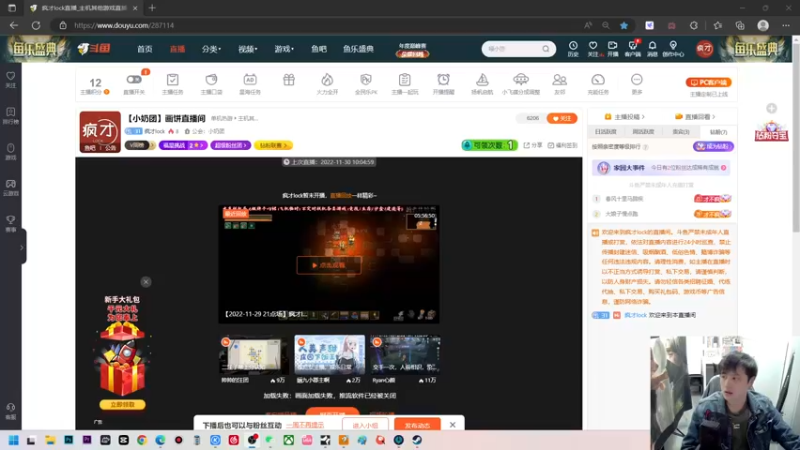Image resolution: width=800 pixels, height=450 pixels.
Task: Close the 下播后也可以与粉丝互动 banner
Action: click(x=453, y=424)
